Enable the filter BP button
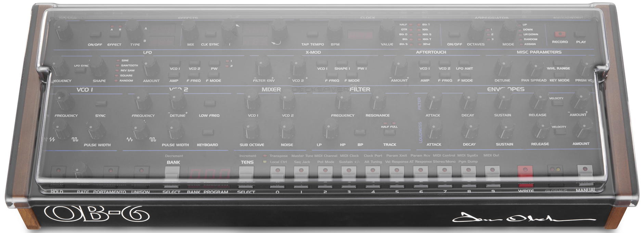 tap(360, 132)
